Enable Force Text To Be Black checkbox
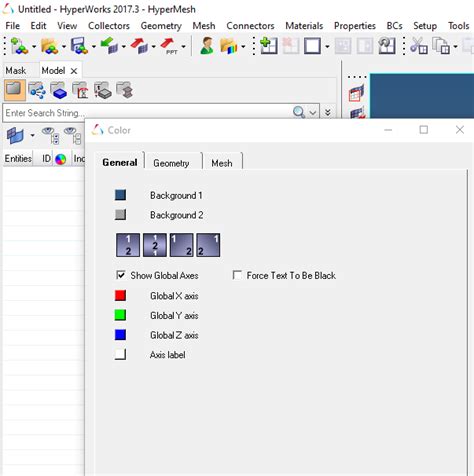The width and height of the screenshot is (474, 476). click(x=237, y=275)
